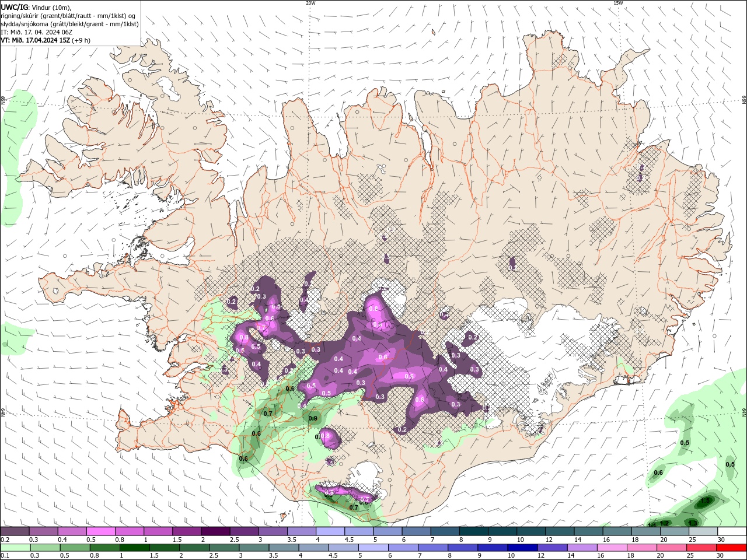The image size is (747, 560).
Task: Select the rain legend swatch between 0.3 and 0.5
Action: click(x=45, y=548)
